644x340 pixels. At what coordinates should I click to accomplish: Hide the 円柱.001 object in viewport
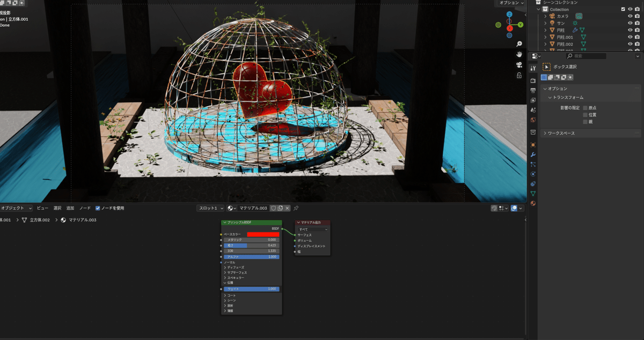tap(630, 37)
